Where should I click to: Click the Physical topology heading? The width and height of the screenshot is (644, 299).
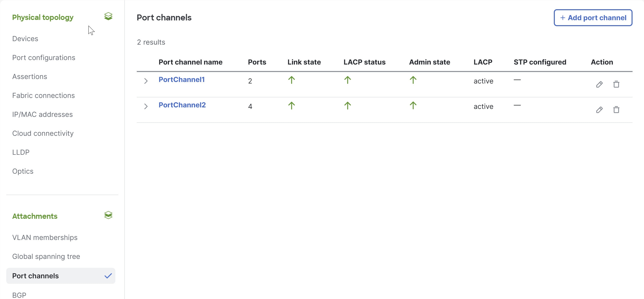click(x=43, y=17)
